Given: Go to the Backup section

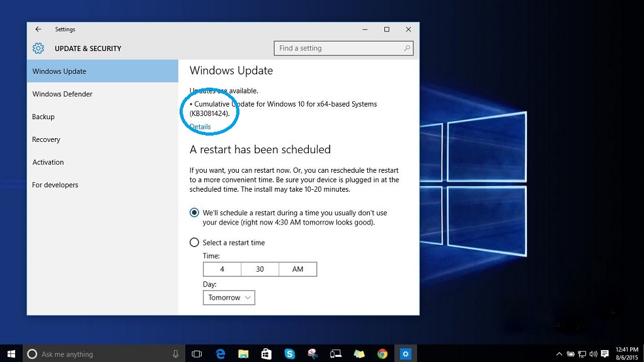Looking at the screenshot, I should click(x=103, y=117).
